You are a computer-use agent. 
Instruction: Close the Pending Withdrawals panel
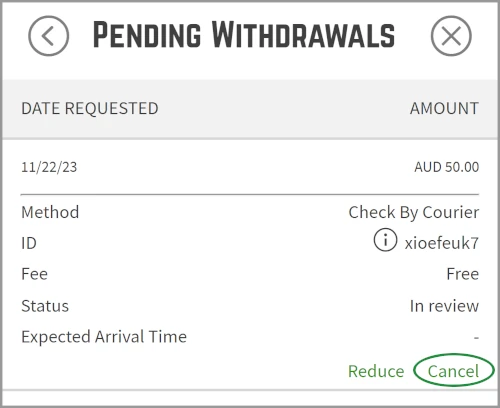(x=451, y=36)
